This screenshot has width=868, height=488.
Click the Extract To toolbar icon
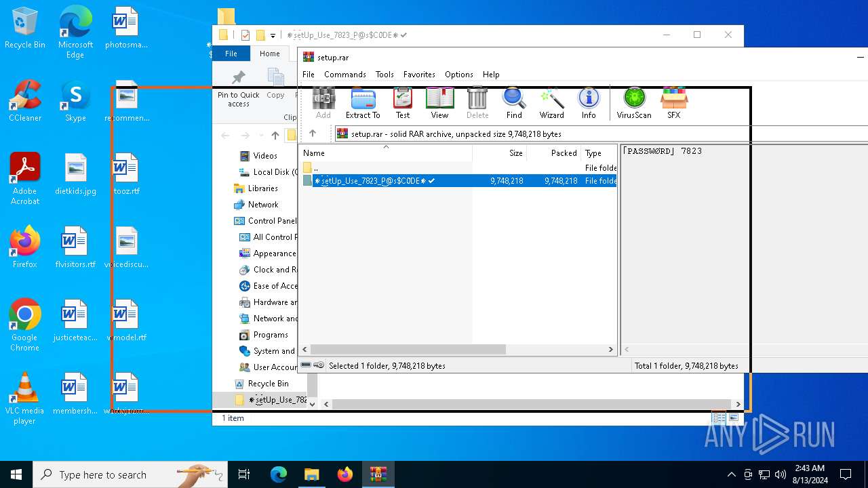(363, 103)
